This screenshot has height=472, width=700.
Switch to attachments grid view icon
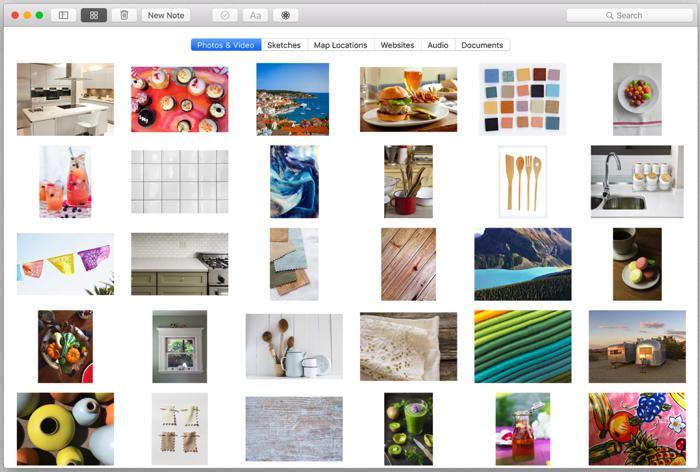(94, 15)
